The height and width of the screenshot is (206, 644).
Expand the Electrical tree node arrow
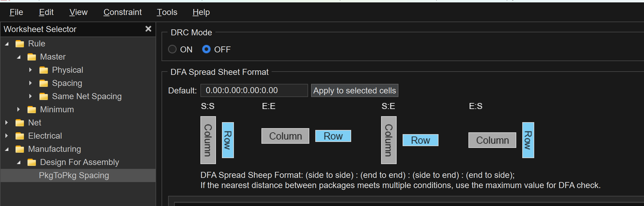(x=7, y=136)
